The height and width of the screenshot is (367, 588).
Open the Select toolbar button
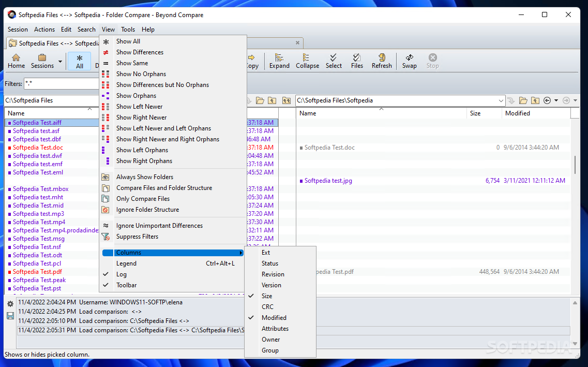tap(334, 61)
